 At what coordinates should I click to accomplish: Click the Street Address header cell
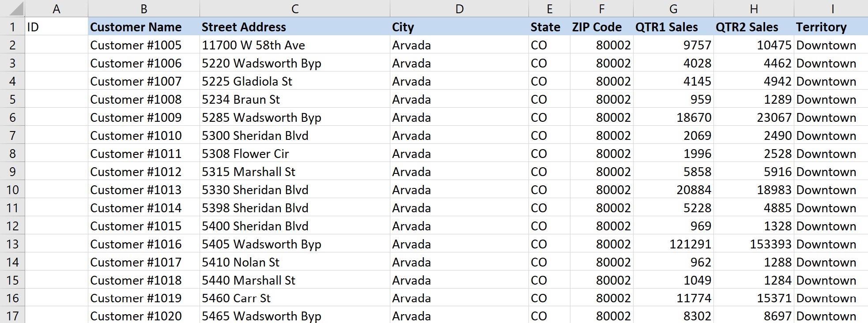click(294, 27)
